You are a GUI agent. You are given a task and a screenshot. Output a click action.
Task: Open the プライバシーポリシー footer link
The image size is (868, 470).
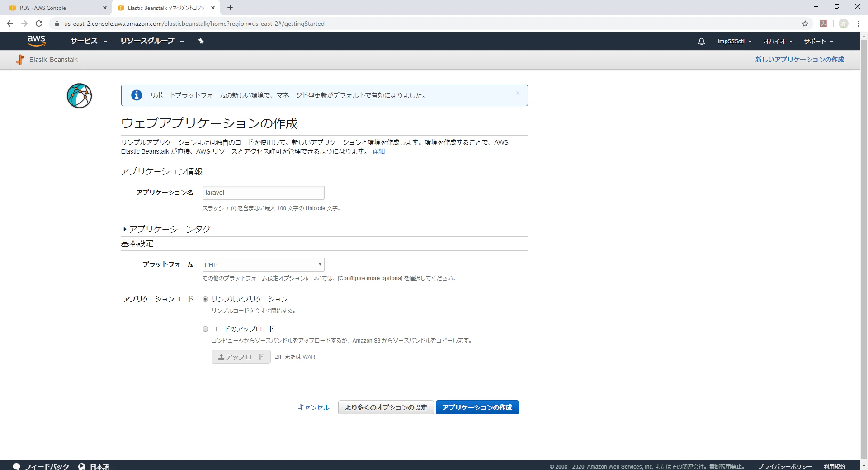[785, 466]
